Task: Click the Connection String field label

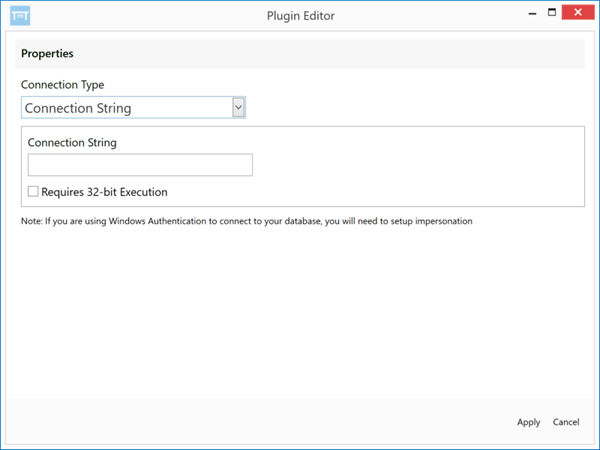Action: 72,143
